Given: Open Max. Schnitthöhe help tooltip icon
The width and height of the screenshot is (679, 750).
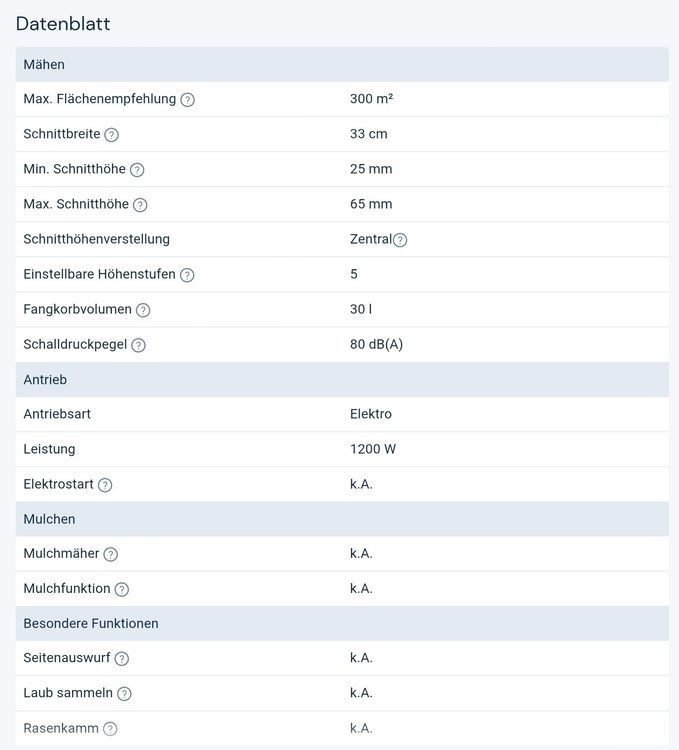Looking at the screenshot, I should (140, 205).
